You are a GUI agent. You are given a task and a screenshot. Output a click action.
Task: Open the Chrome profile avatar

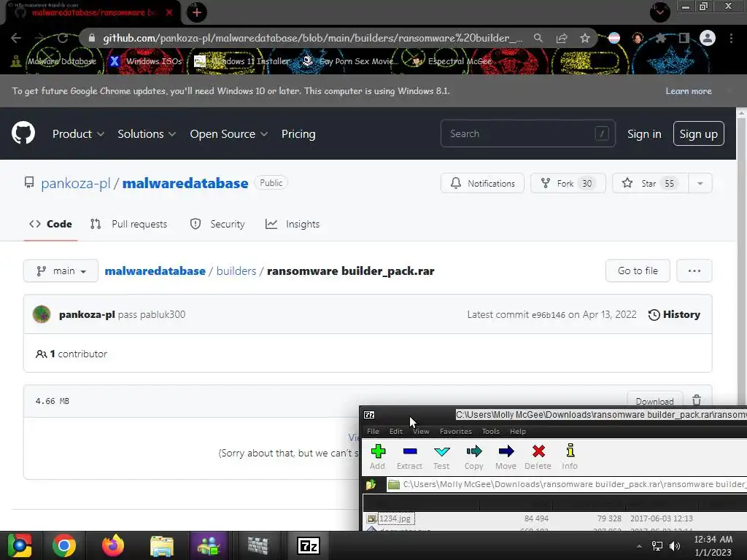[708, 38]
